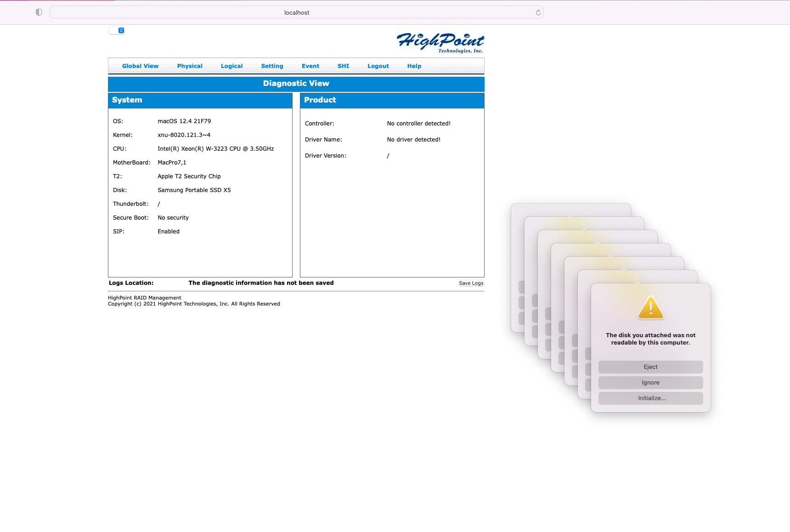Select the CPU value Intel Xeon W-3223

point(215,149)
